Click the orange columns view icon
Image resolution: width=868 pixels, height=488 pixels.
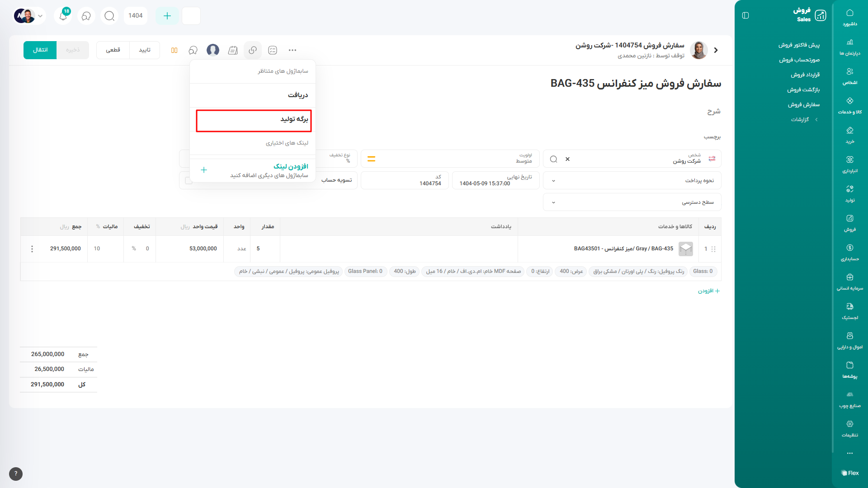pyautogui.click(x=174, y=50)
